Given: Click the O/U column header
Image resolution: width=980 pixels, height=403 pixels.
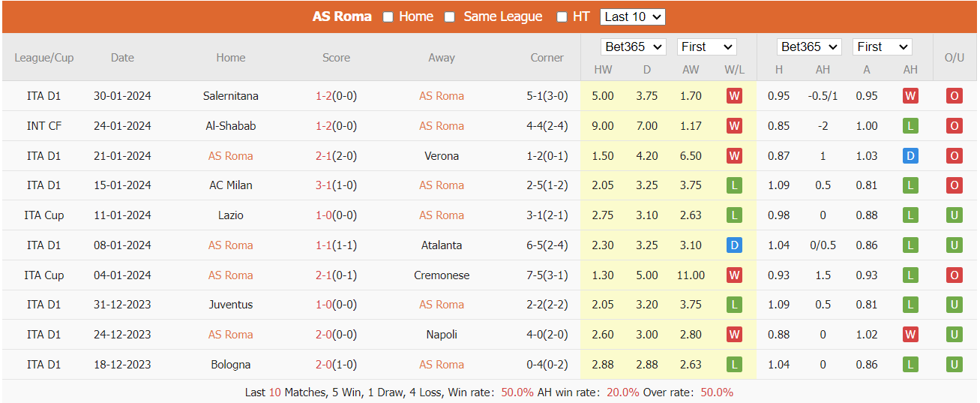Looking at the screenshot, I should tap(955, 58).
